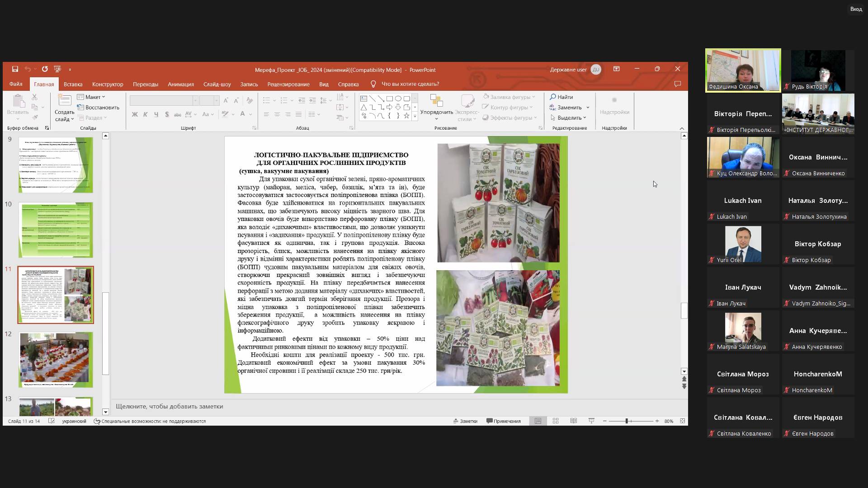Screen dimensions: 868x488
Task: Switch to Slide Sorter view
Action: point(556,421)
